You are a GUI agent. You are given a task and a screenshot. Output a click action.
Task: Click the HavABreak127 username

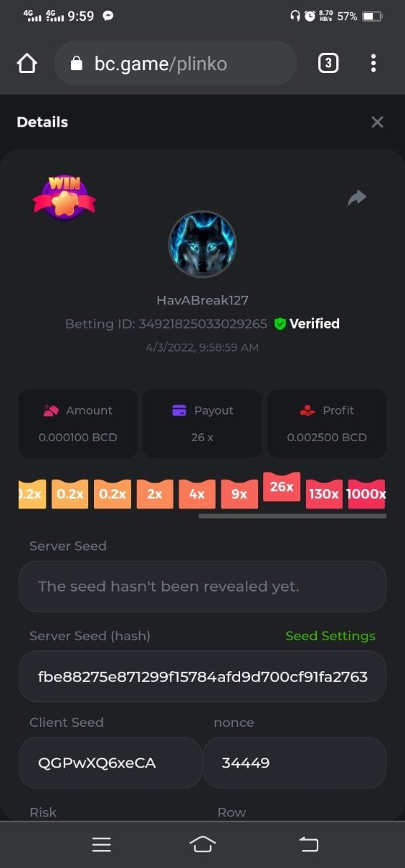(x=202, y=300)
